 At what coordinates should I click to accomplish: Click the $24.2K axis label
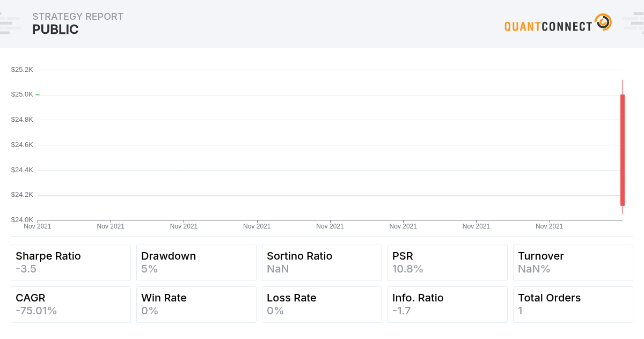click(x=22, y=195)
